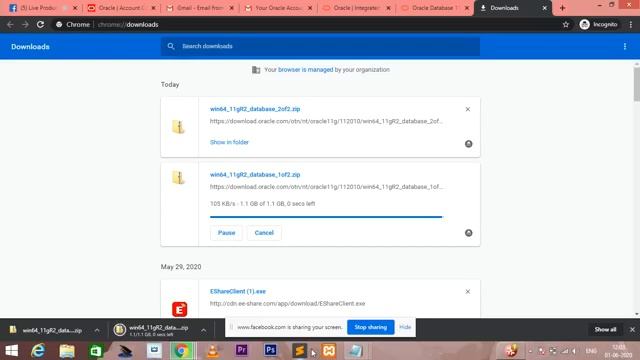
Task: Expand options for first shelf download item
Action: tap(97, 330)
